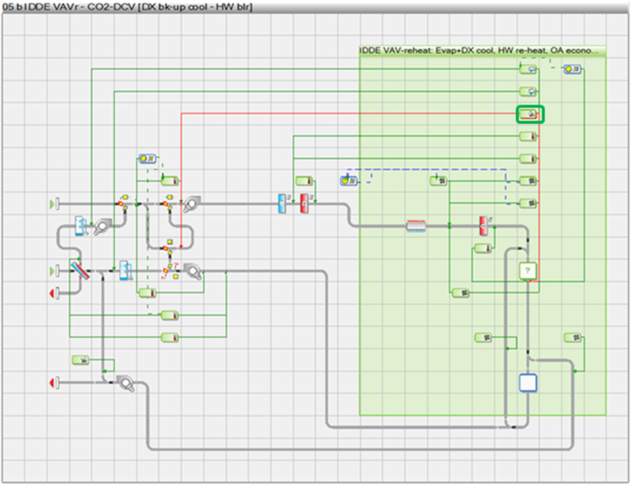This screenshot has width=631, height=485.
Task: Click the diagonal heat recovery exchanger
Action: click(x=79, y=272)
